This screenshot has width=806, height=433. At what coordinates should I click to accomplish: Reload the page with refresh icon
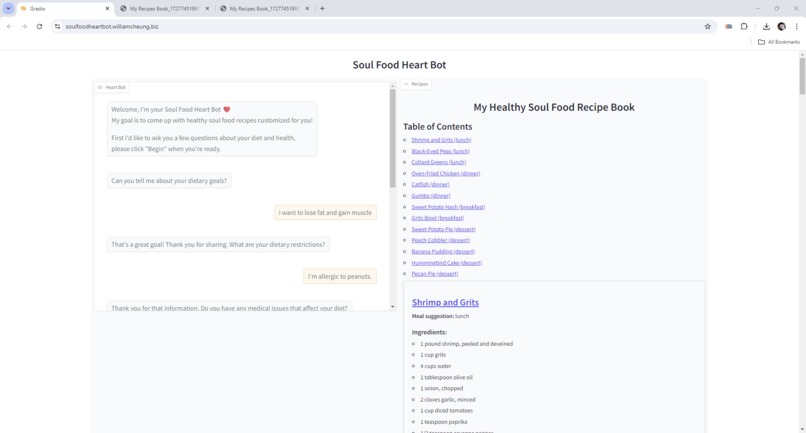pyautogui.click(x=39, y=26)
